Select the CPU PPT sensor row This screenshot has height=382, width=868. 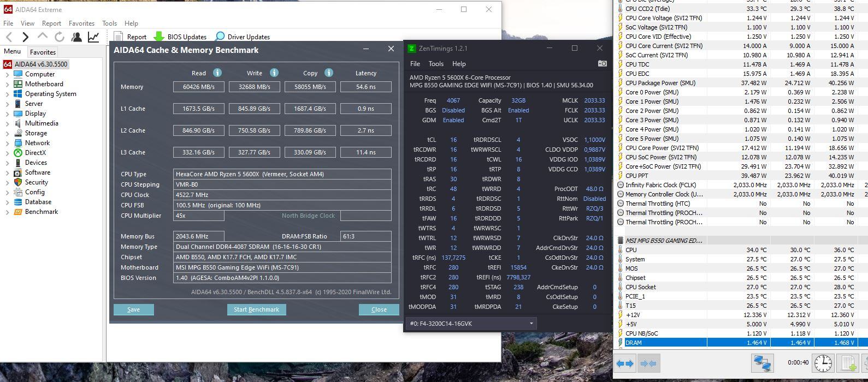click(x=740, y=176)
